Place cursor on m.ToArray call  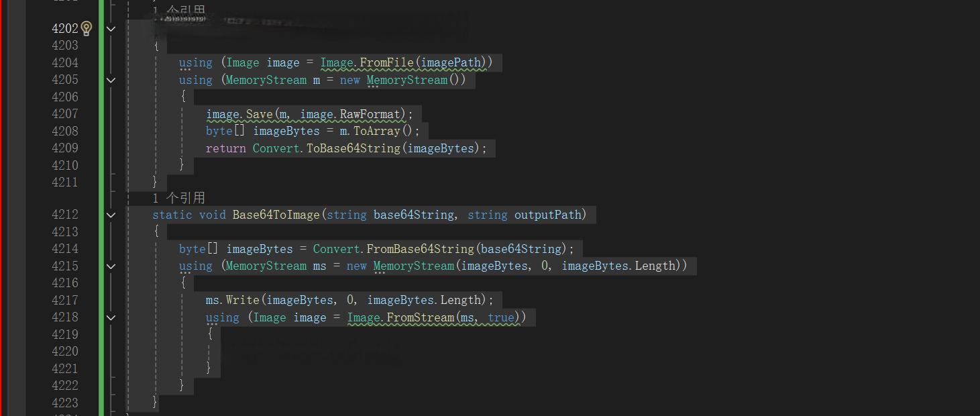click(370, 131)
